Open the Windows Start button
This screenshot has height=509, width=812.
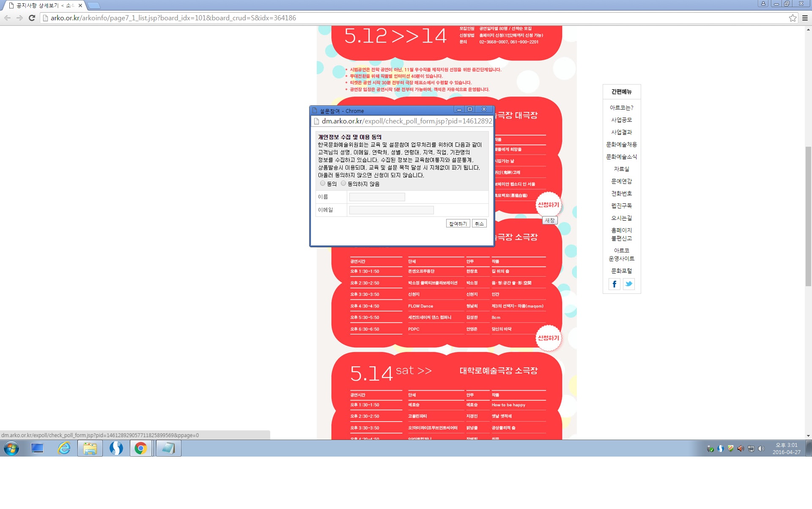coord(11,448)
